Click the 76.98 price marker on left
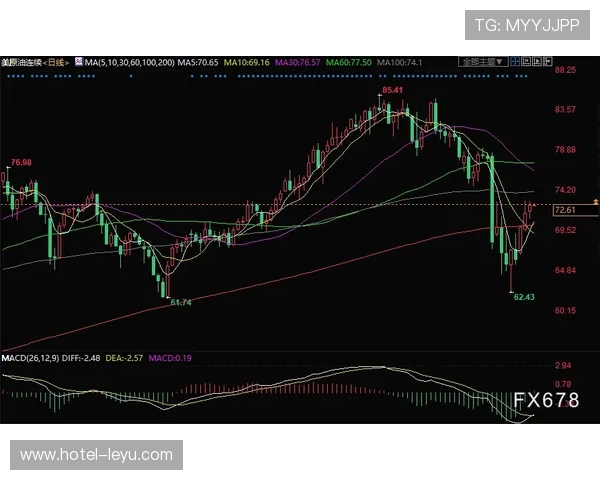 point(21,162)
